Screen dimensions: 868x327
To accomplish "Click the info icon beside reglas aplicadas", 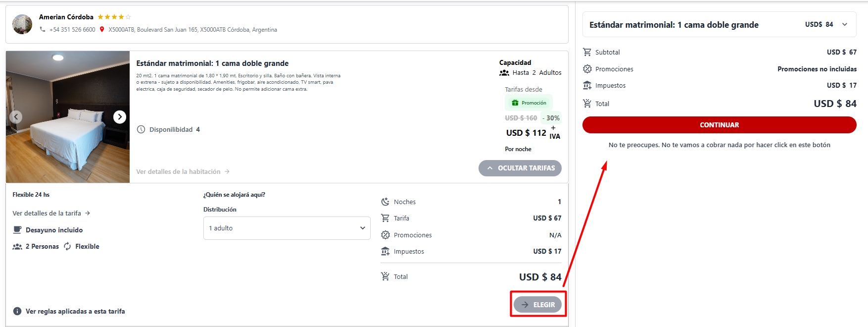I will (17, 311).
